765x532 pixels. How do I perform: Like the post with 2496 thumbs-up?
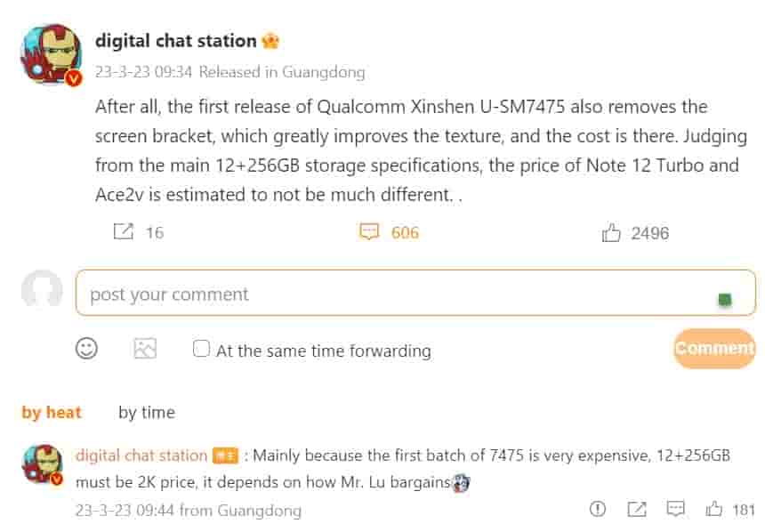tap(612, 233)
